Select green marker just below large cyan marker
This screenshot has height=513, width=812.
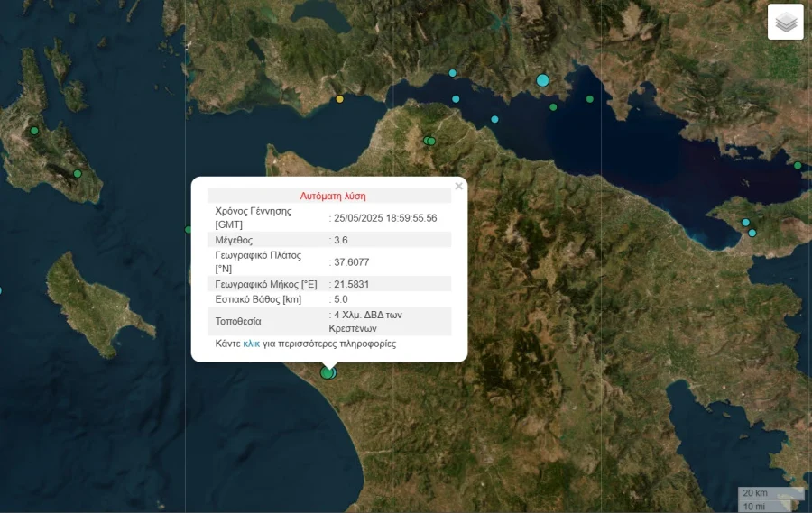[553, 107]
